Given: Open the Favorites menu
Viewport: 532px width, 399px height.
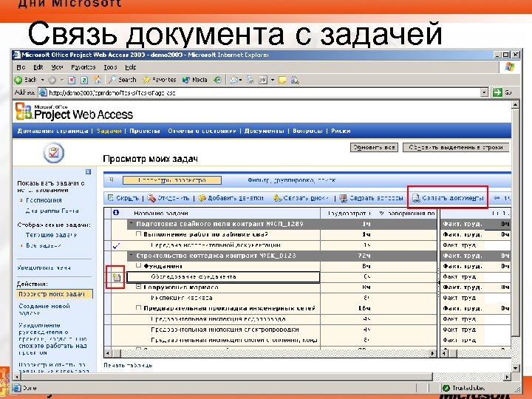Looking at the screenshot, I should tap(83, 67).
